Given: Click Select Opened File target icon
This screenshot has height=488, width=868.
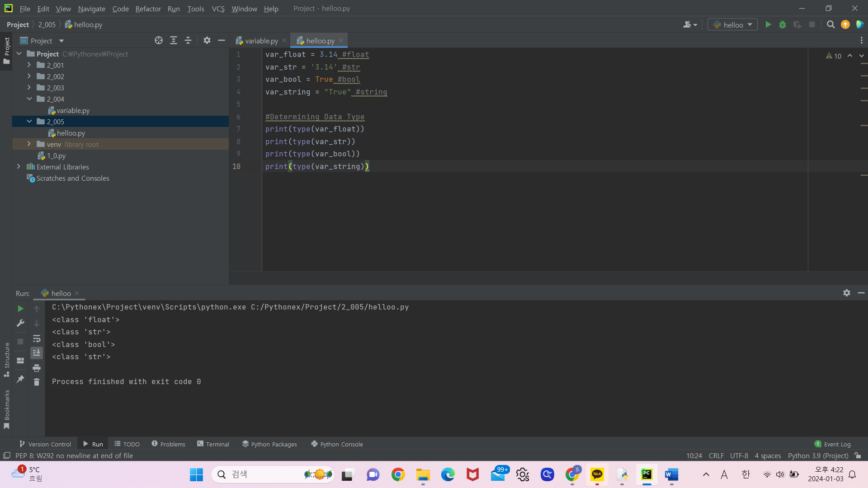Looking at the screenshot, I should tap(159, 41).
